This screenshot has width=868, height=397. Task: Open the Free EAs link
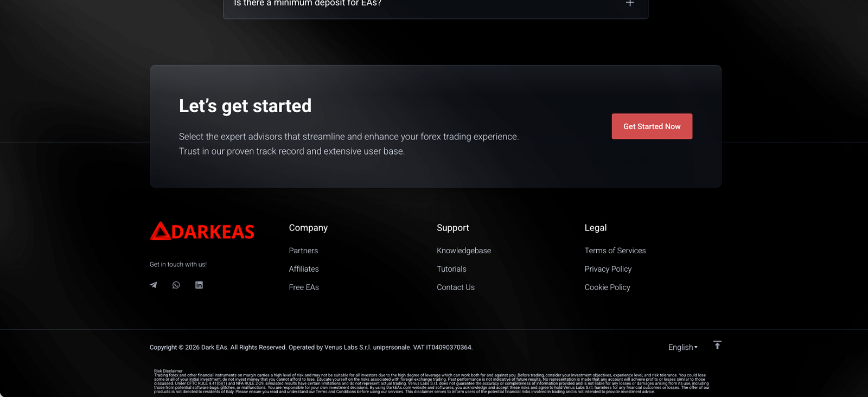click(x=304, y=287)
